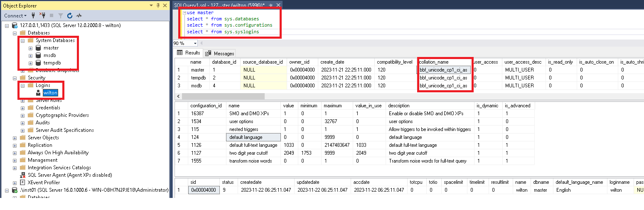The width and height of the screenshot is (644, 210).
Task: Click the Disconnect icon in Object Explorer
Action: [42, 16]
